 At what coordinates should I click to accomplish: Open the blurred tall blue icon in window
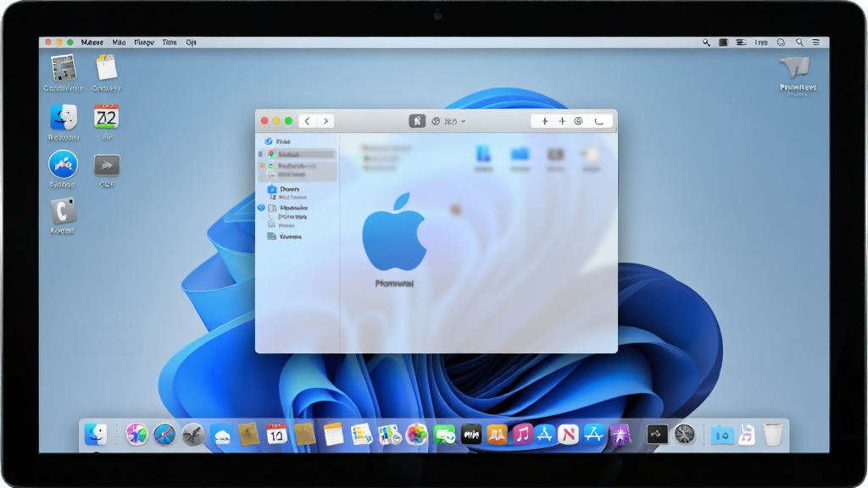483,154
